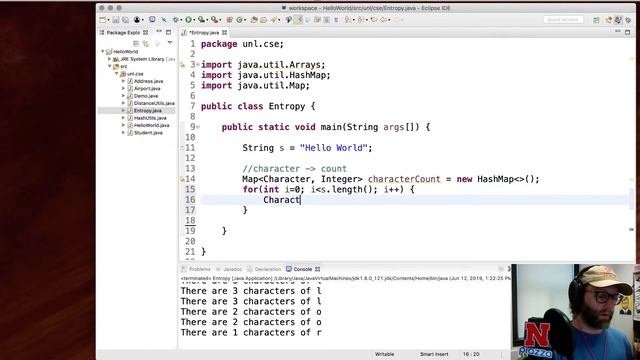
Task: Click the Open Type toolbar icon
Action: pyautogui.click(x=254, y=20)
